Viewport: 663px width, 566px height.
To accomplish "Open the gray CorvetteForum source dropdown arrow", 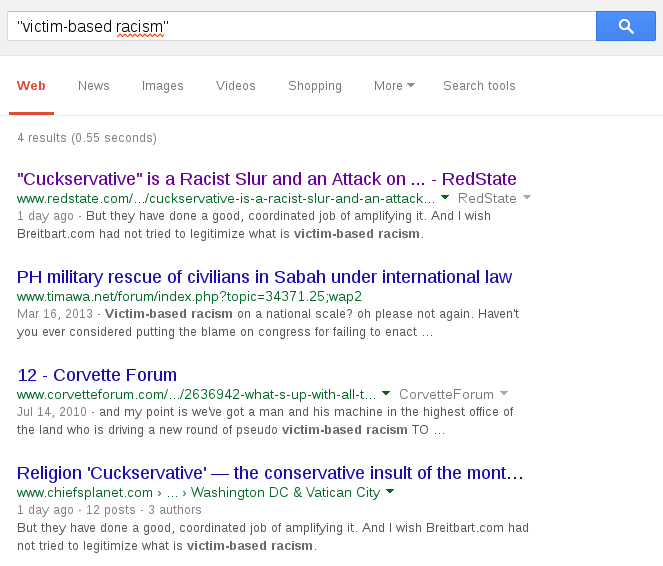I will click(x=504, y=394).
